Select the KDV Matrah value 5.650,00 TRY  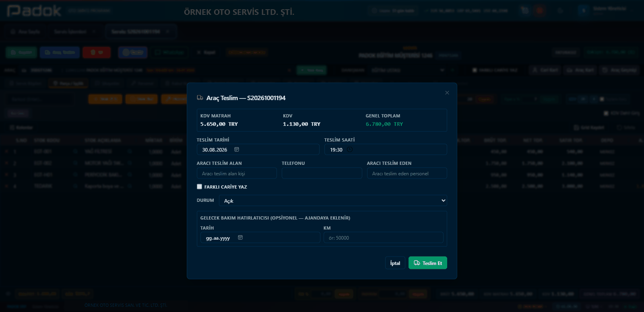tap(219, 124)
